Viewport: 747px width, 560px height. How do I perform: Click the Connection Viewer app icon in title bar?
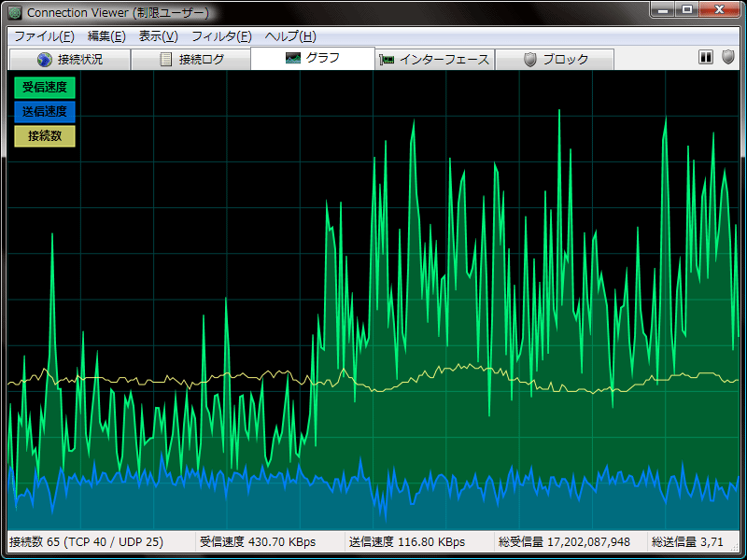pyautogui.click(x=15, y=13)
